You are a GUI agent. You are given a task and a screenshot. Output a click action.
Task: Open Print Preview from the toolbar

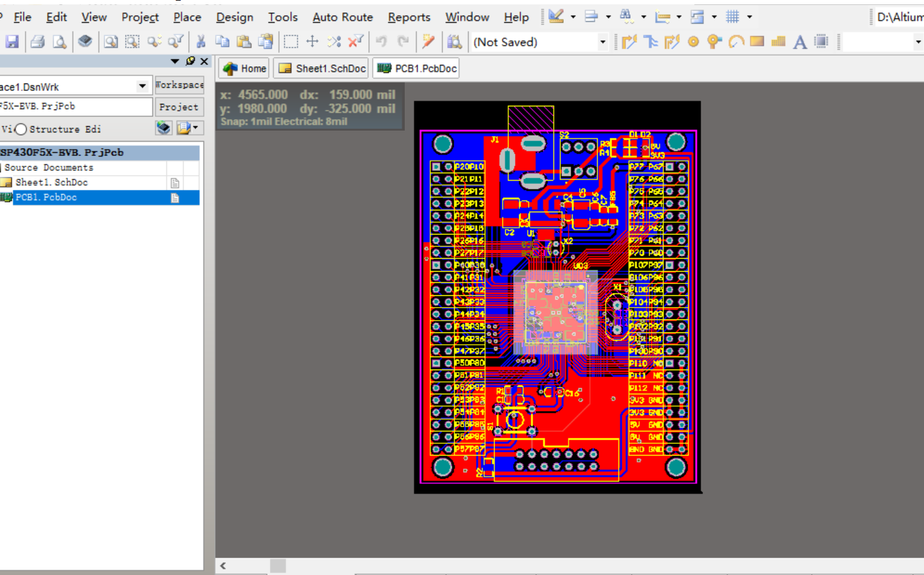[59, 42]
